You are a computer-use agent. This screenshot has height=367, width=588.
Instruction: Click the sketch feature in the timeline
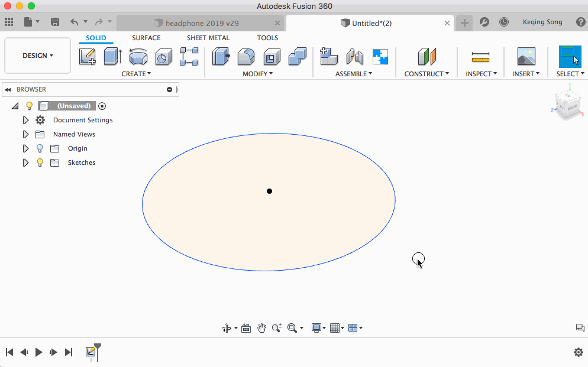[x=91, y=352]
